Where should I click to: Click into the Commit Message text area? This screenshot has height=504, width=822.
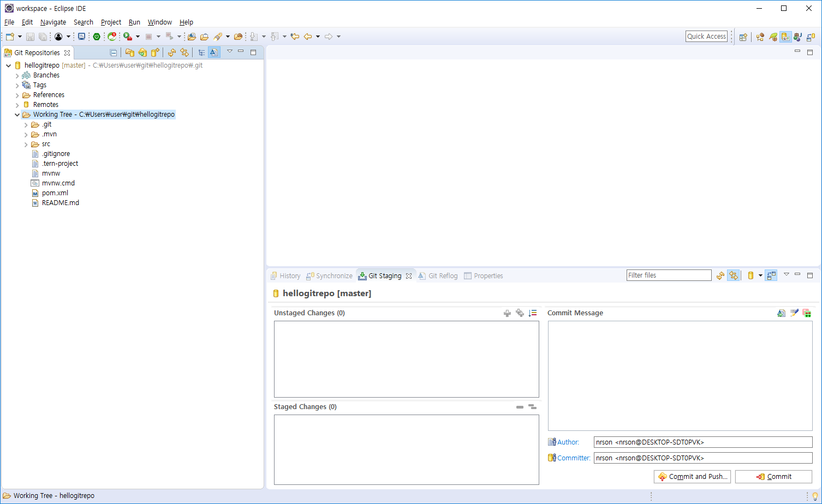click(x=680, y=376)
